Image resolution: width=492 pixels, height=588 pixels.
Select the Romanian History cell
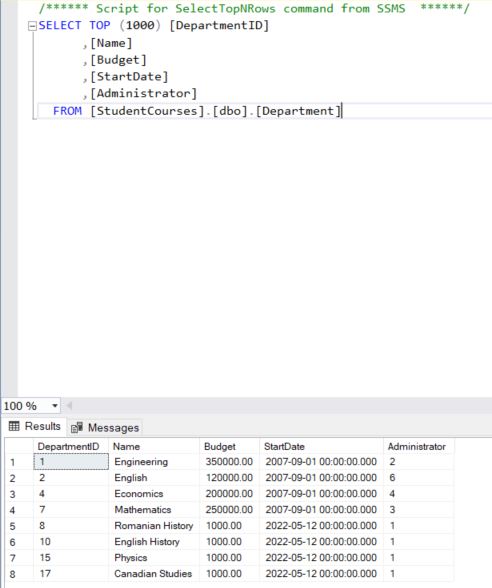point(154,526)
